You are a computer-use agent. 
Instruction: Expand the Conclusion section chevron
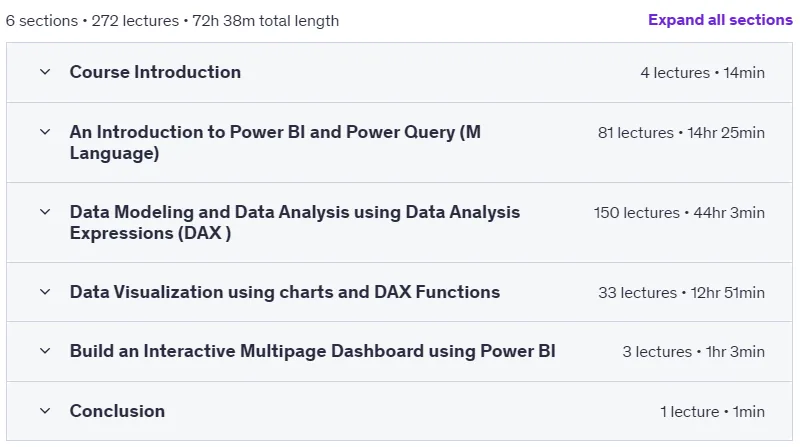tap(45, 411)
